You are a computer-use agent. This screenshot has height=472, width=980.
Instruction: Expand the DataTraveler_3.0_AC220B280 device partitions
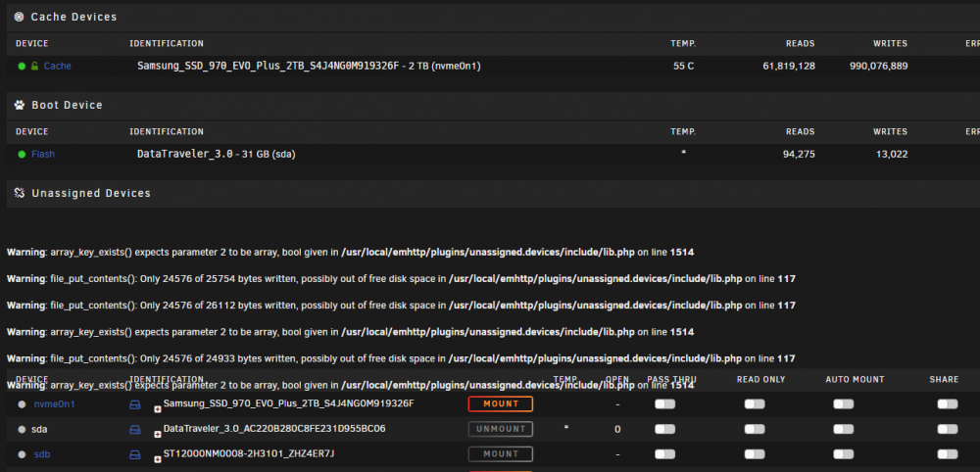[x=158, y=434]
